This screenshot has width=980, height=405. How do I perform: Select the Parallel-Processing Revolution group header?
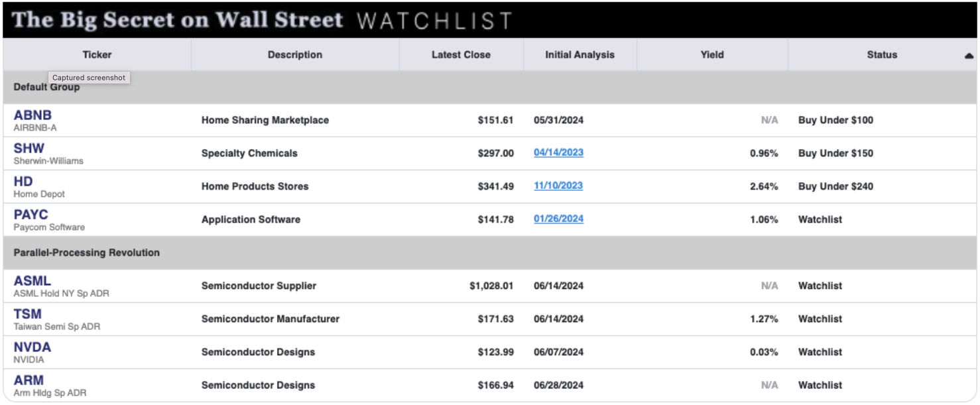pos(489,253)
